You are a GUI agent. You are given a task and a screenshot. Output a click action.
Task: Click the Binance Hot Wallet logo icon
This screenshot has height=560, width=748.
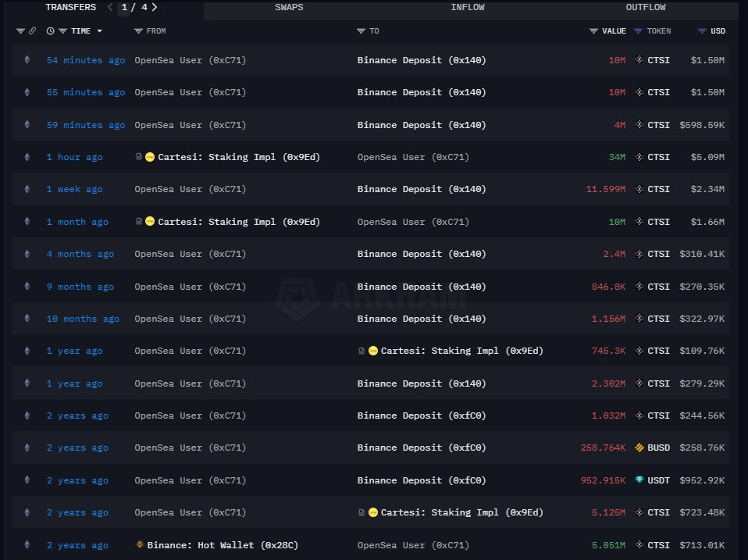140,544
